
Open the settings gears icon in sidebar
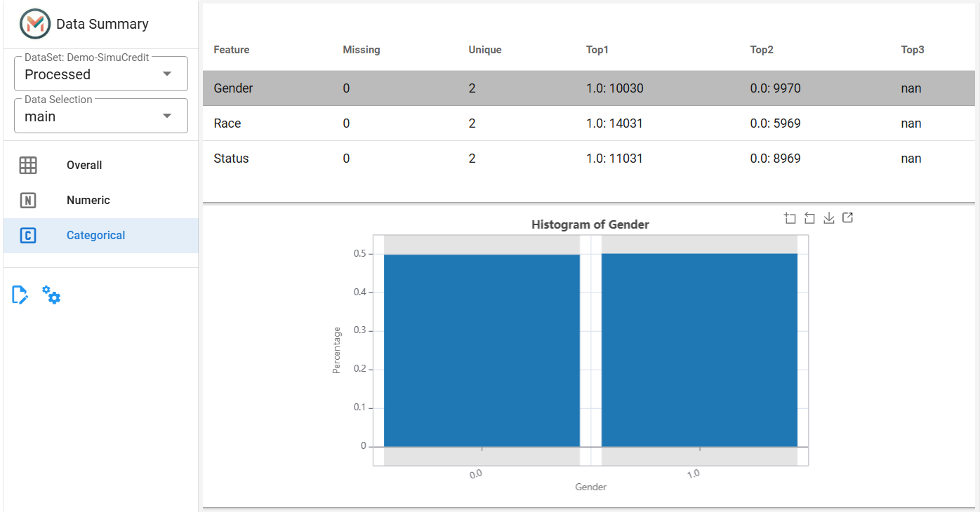click(x=51, y=295)
